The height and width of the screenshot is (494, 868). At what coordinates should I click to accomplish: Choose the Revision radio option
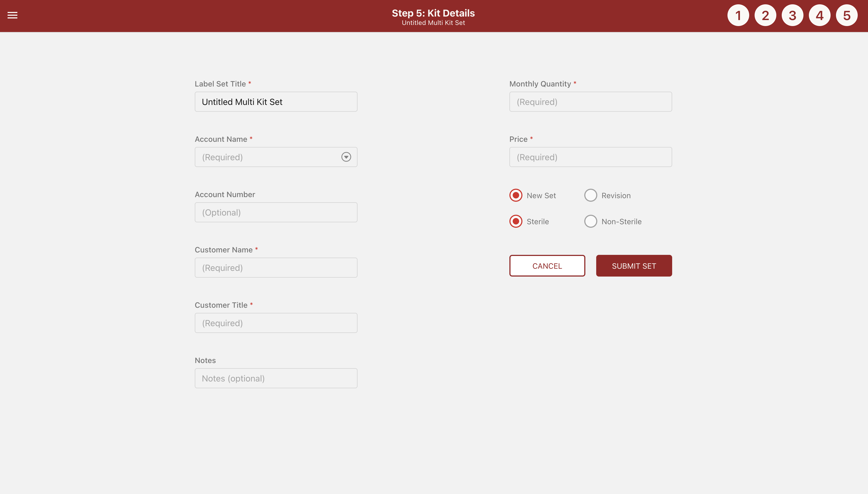tap(591, 195)
